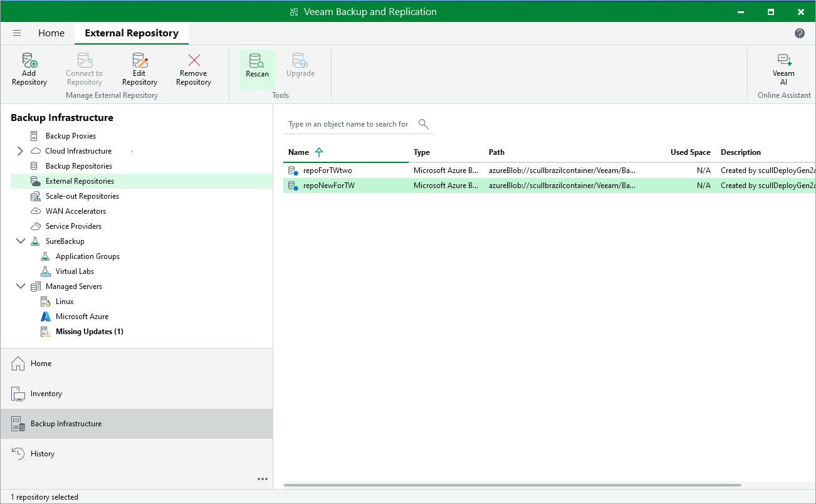Sort by the Type column header

[x=422, y=152]
